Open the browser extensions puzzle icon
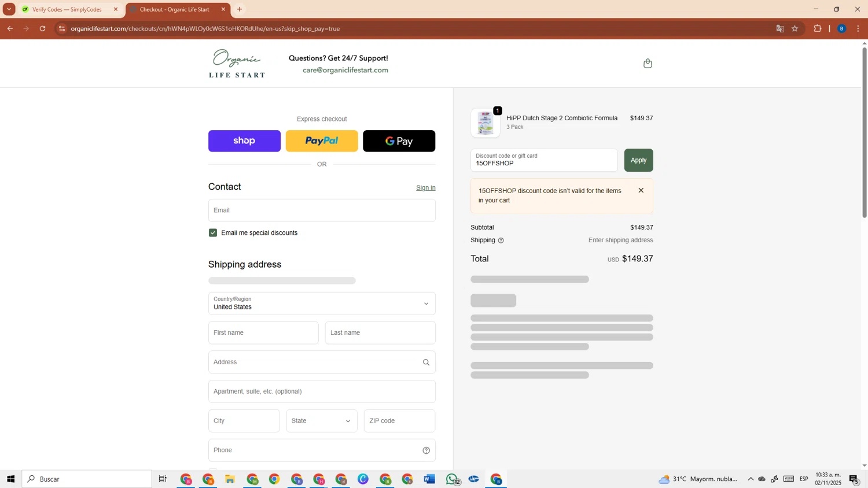The image size is (868, 488). coord(818,28)
